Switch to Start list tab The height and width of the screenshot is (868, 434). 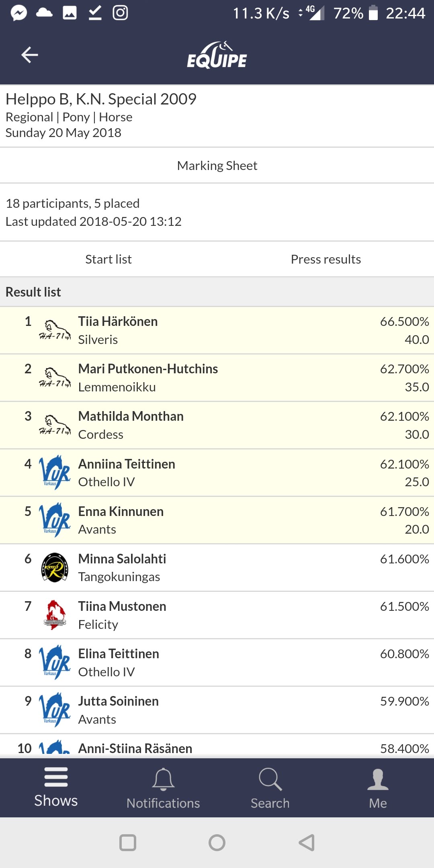pos(108,259)
